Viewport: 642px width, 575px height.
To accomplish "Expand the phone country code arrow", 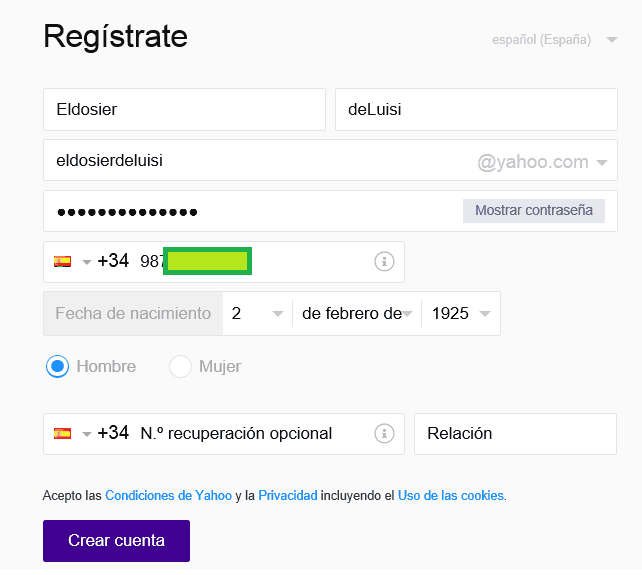I will [x=87, y=262].
